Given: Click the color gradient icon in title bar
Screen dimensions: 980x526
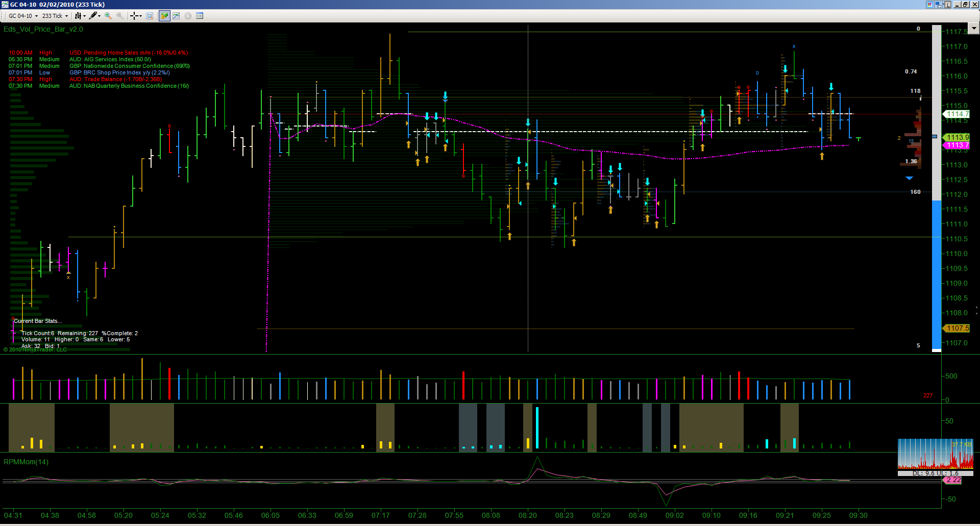Looking at the screenshot, I should coord(930,5).
